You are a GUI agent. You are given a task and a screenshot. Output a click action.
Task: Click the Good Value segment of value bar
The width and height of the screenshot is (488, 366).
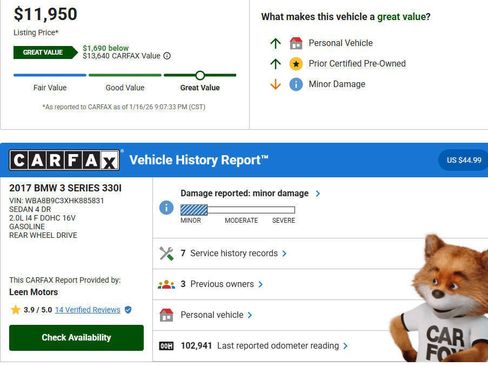tap(125, 75)
